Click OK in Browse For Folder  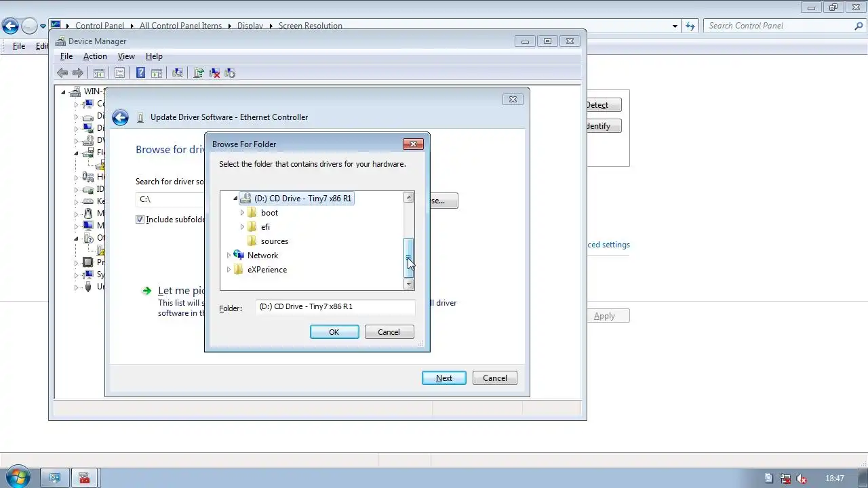tap(334, 332)
